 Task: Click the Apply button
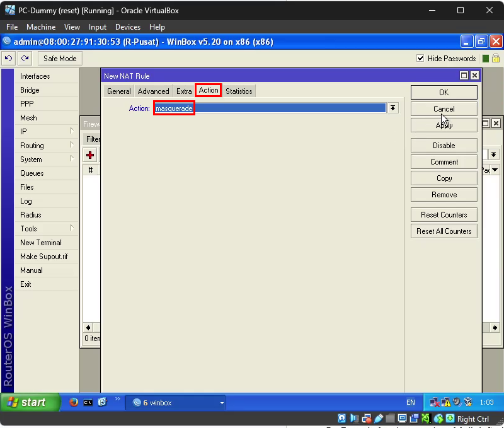click(444, 125)
